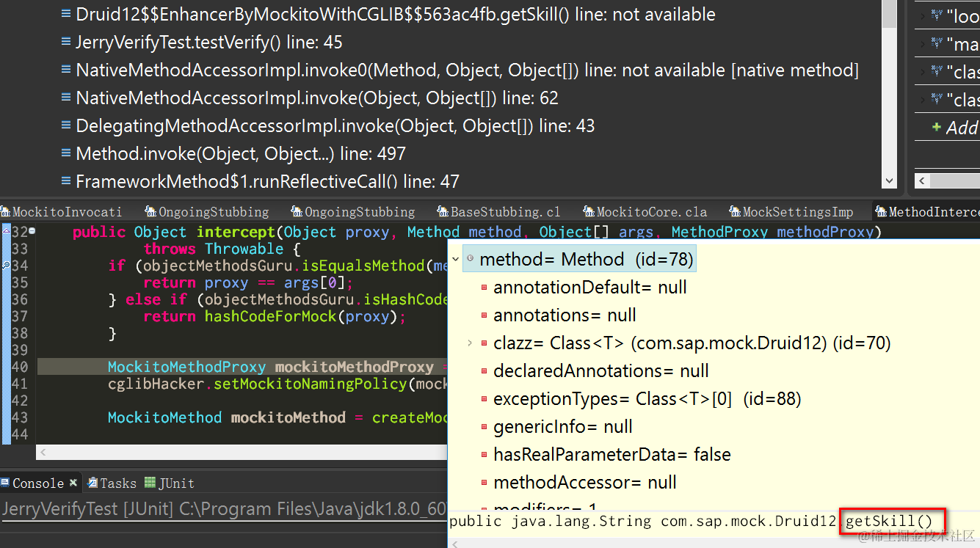
Task: Click the down arrow of stack trace scrollbar
Action: coord(889,180)
